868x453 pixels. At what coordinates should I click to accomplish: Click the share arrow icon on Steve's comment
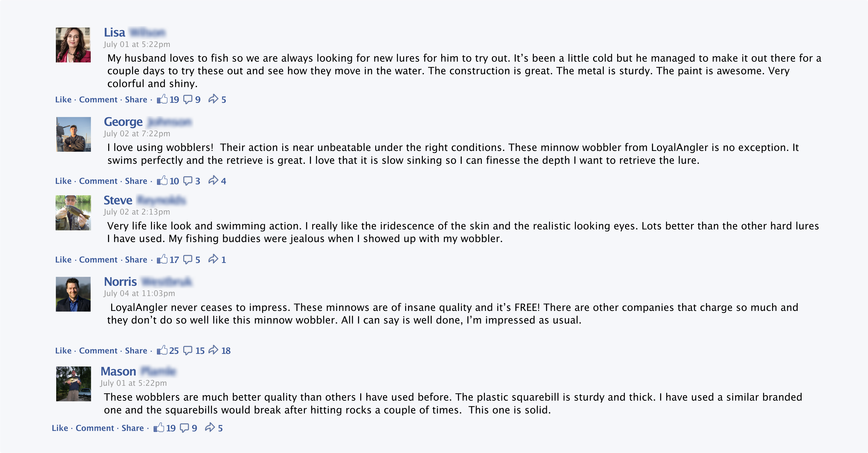tap(213, 259)
